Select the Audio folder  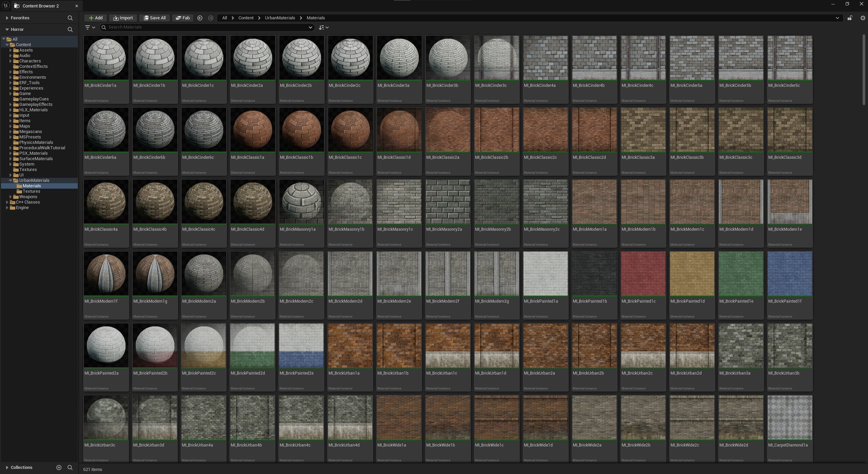click(x=24, y=56)
